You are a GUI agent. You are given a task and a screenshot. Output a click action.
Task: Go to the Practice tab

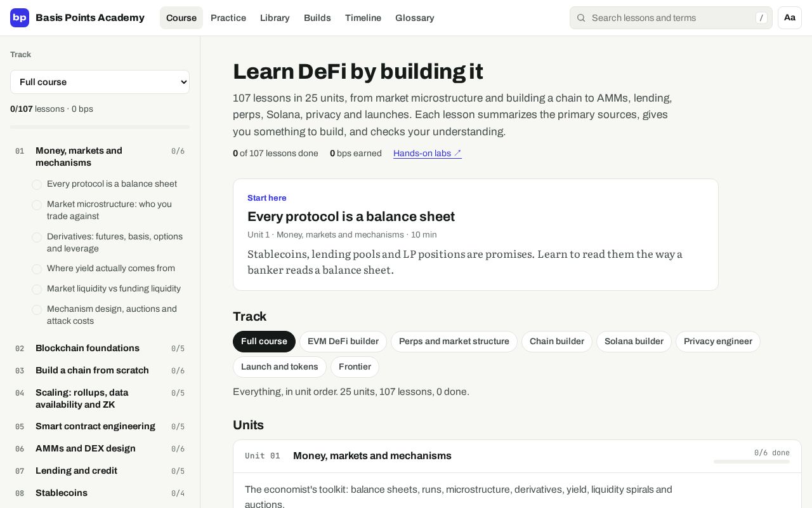228,18
